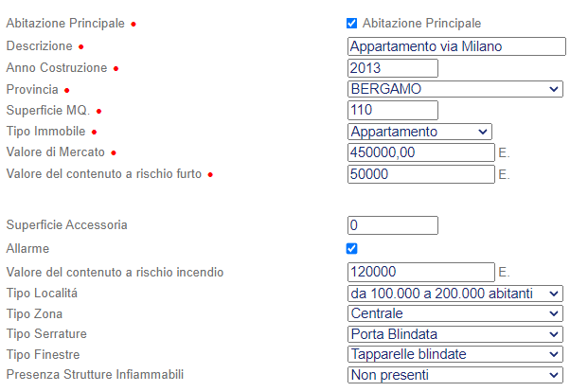Click the Tipo Serrature label text
570x392 pixels.
click(x=46, y=334)
